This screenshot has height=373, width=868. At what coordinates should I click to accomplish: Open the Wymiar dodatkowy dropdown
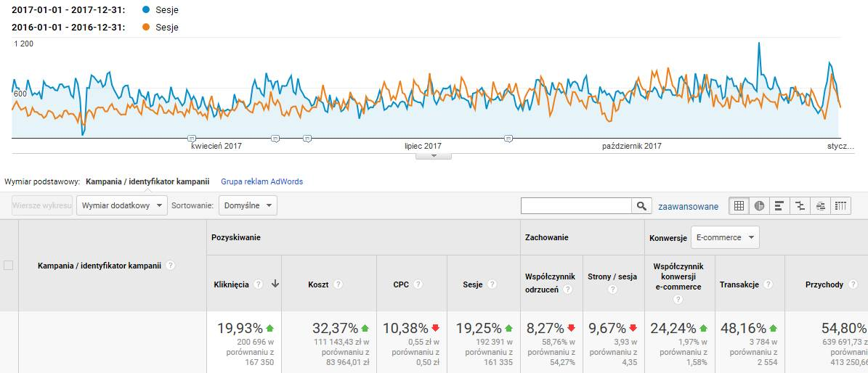(121, 205)
